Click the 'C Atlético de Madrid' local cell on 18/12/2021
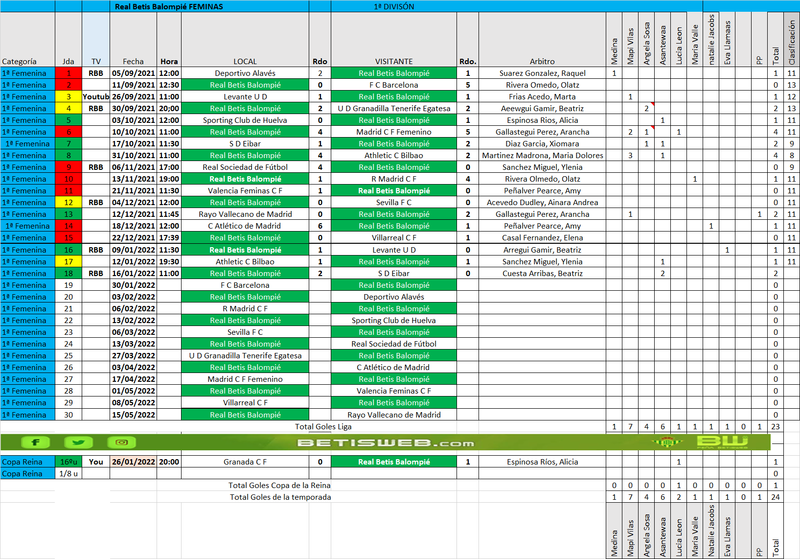 [245, 226]
